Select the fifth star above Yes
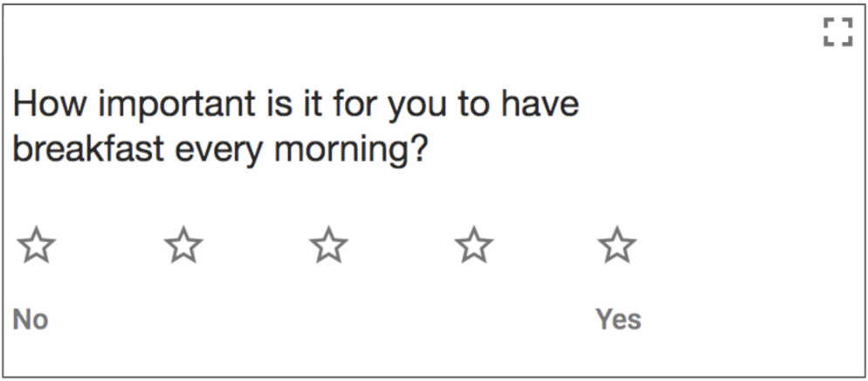This screenshot has width=868, height=381. coord(617,244)
